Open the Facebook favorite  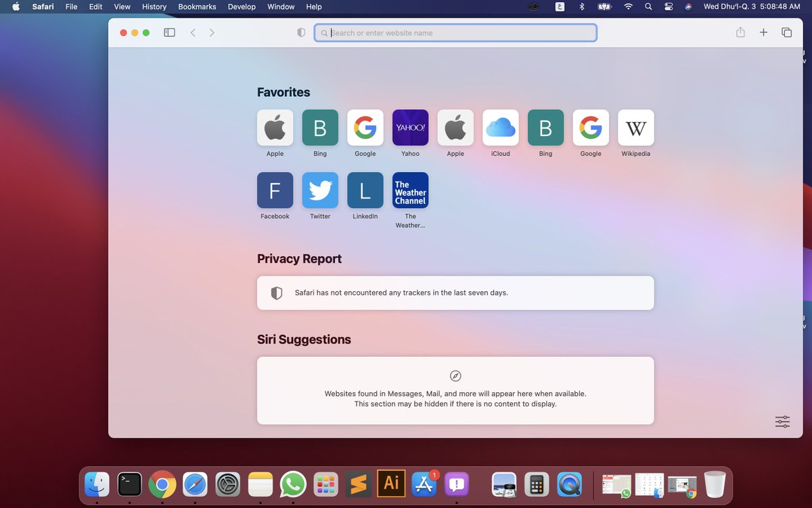point(275,190)
